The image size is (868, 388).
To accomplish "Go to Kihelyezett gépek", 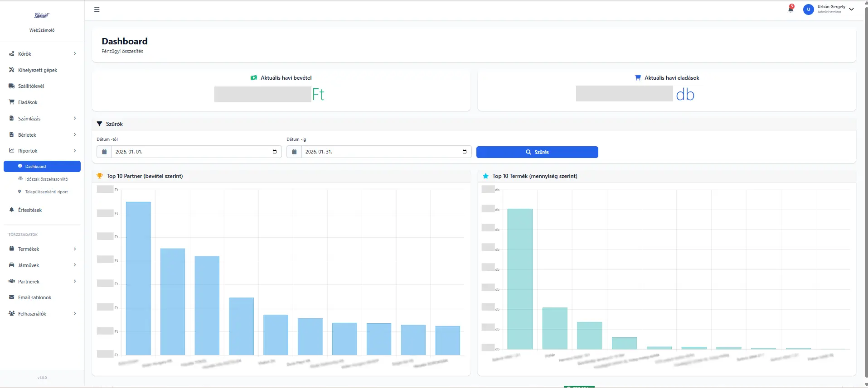I will [x=38, y=70].
